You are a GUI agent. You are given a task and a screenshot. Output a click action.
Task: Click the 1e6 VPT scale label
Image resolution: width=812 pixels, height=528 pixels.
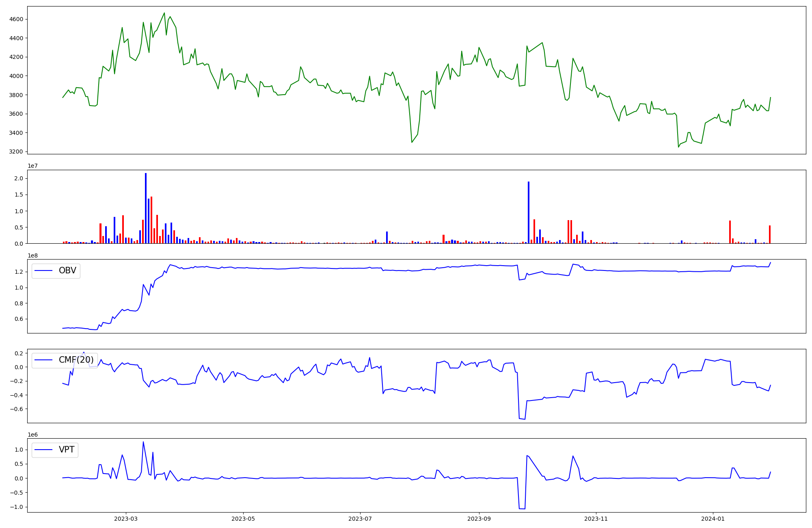[x=33, y=435]
